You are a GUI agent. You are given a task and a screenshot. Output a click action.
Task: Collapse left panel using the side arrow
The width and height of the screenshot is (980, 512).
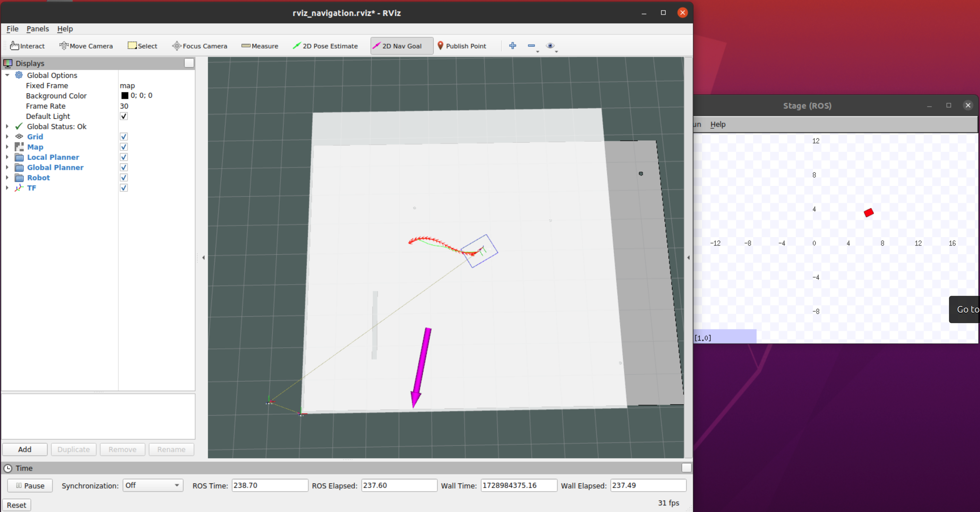[x=203, y=257]
